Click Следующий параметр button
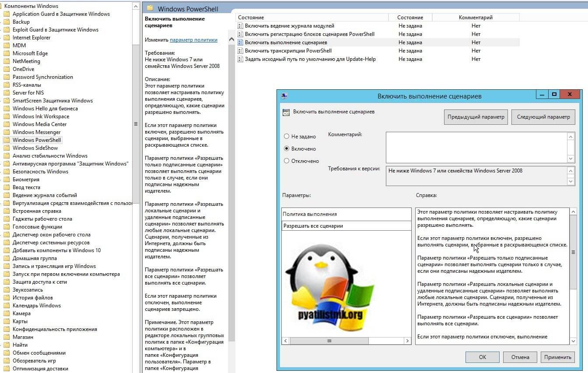588x373 pixels. [x=543, y=117]
